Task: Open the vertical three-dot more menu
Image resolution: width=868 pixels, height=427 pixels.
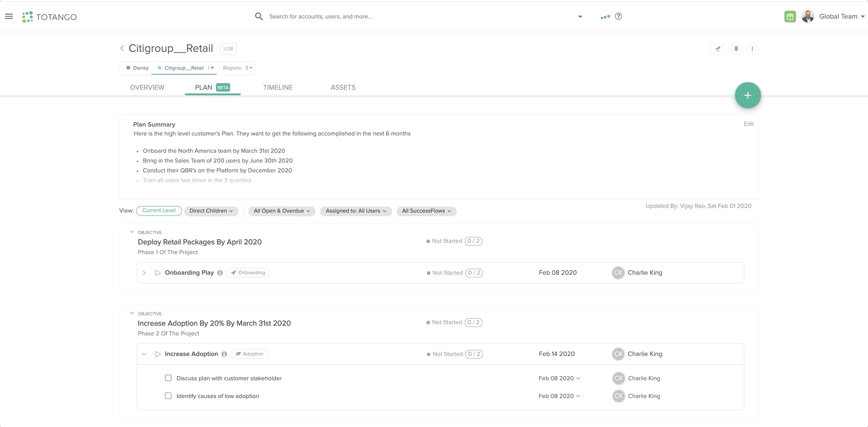Action: pyautogui.click(x=752, y=49)
